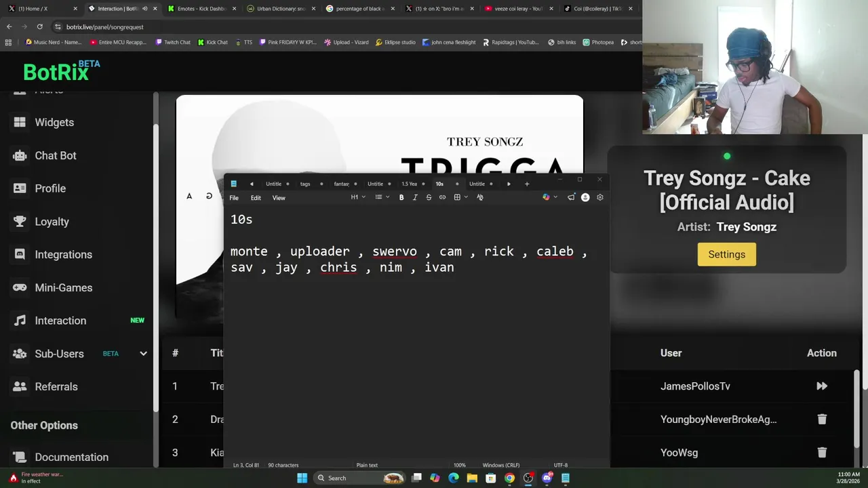The height and width of the screenshot is (488, 868).
Task: Open the browser apps grid icon
Action: (x=8, y=42)
